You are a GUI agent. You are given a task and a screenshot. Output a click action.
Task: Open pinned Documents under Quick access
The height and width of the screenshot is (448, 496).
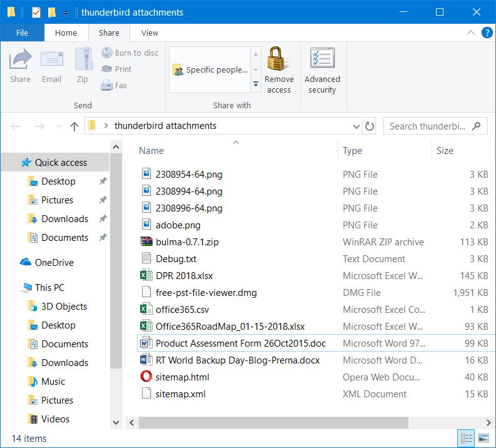pos(58,238)
